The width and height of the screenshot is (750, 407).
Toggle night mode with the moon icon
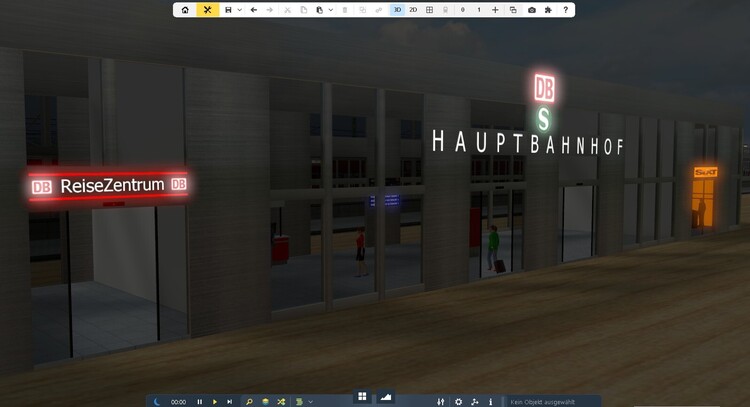157,402
